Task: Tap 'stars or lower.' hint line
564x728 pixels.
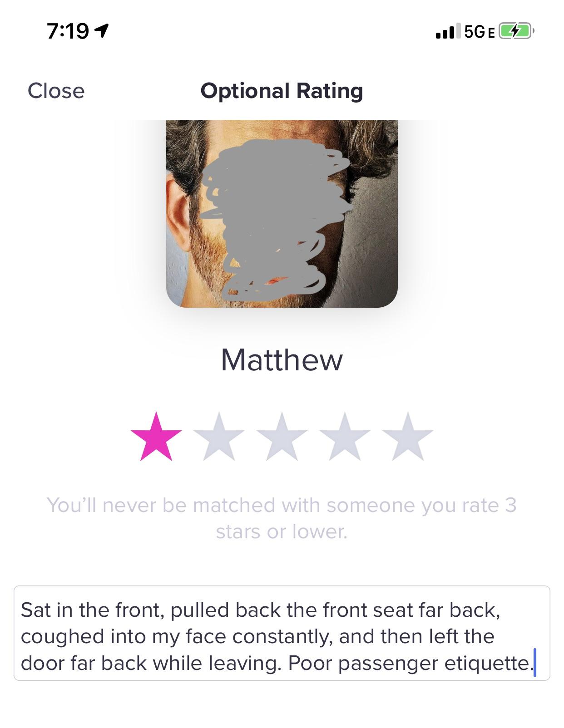Action: (282, 531)
